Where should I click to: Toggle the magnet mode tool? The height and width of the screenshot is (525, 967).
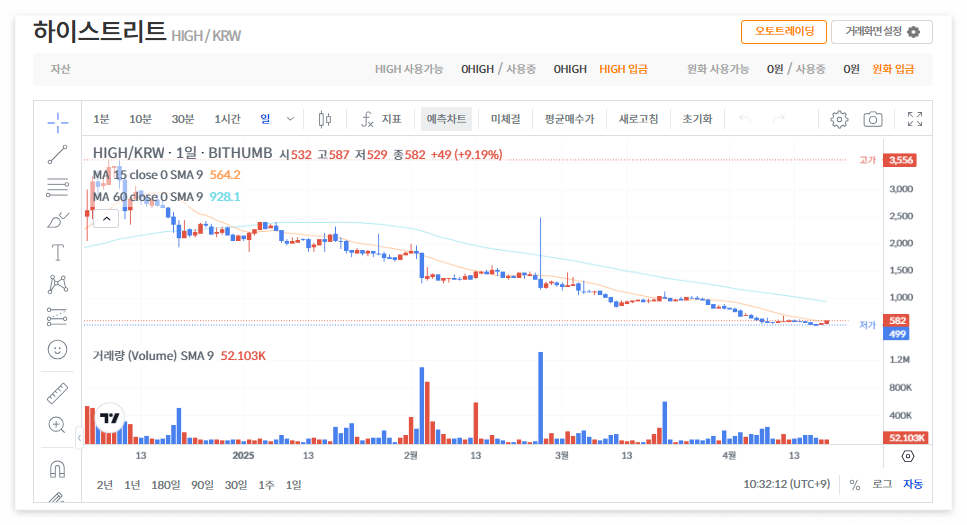point(57,469)
